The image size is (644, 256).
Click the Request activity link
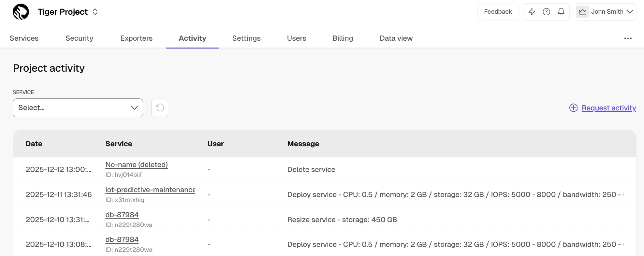[x=609, y=108]
